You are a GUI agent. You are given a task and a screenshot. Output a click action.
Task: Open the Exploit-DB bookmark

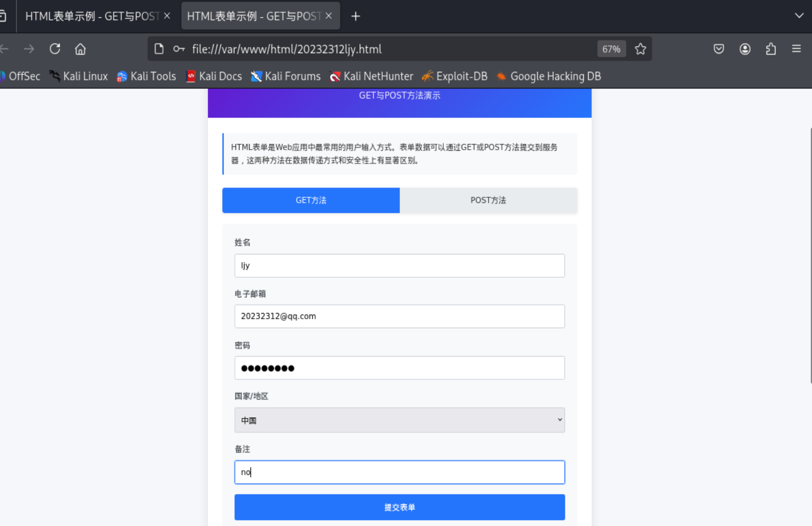point(455,76)
